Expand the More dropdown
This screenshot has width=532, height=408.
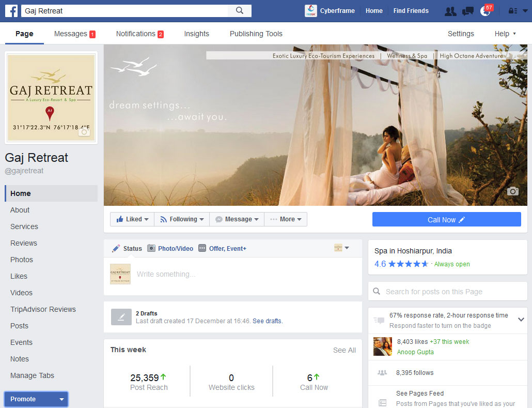tap(286, 219)
